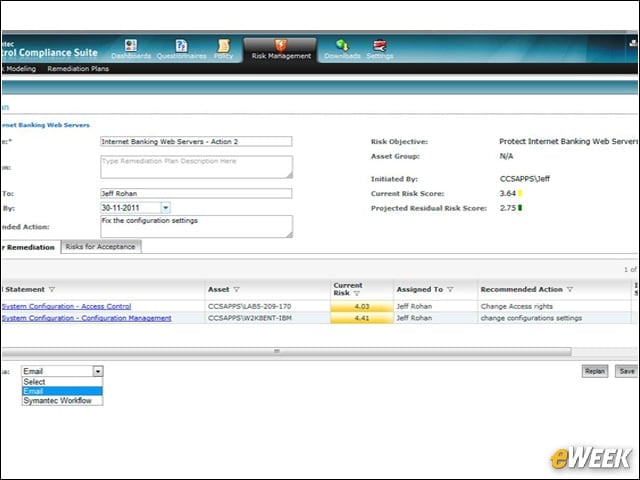Open the Policy scroll icon
Screen dimensions: 640x480
223,45
